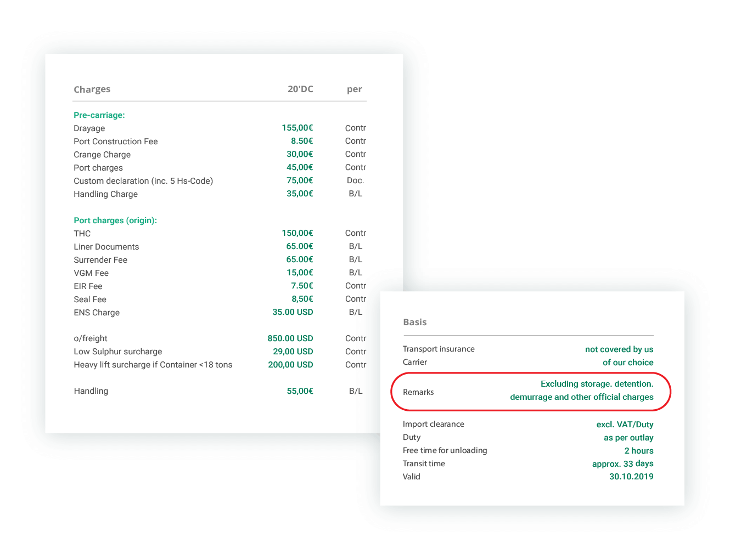Click the 29,00 USD Low Sulphur amount
This screenshot has height=560, width=730.
pos(293,352)
